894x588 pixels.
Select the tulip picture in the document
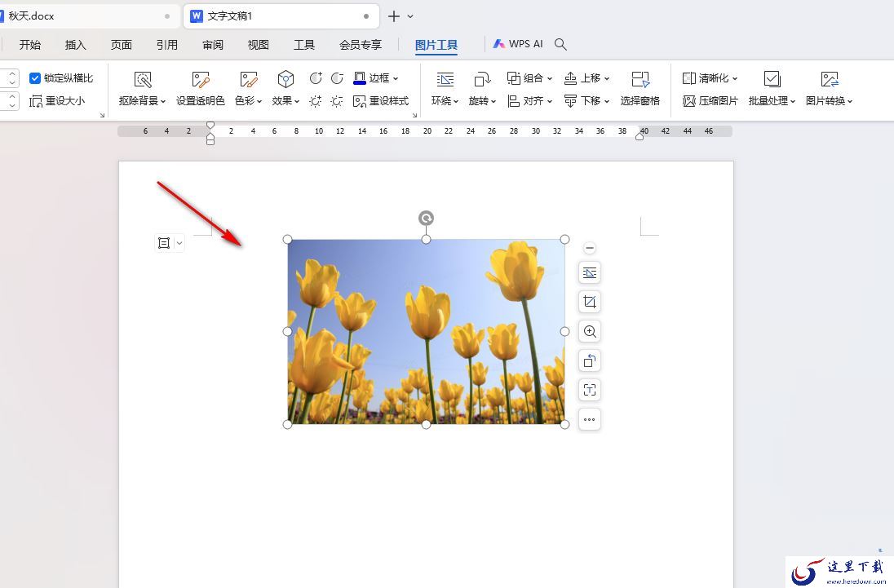pyautogui.click(x=426, y=332)
